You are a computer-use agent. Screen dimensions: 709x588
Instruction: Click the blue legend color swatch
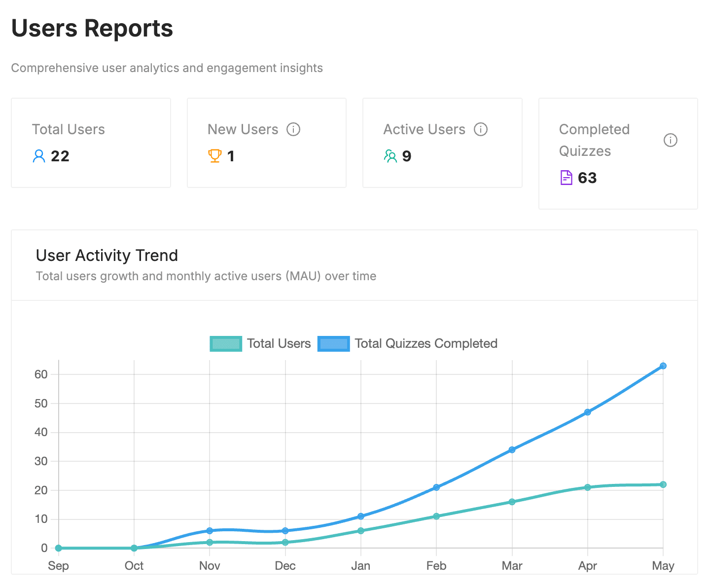tap(333, 343)
